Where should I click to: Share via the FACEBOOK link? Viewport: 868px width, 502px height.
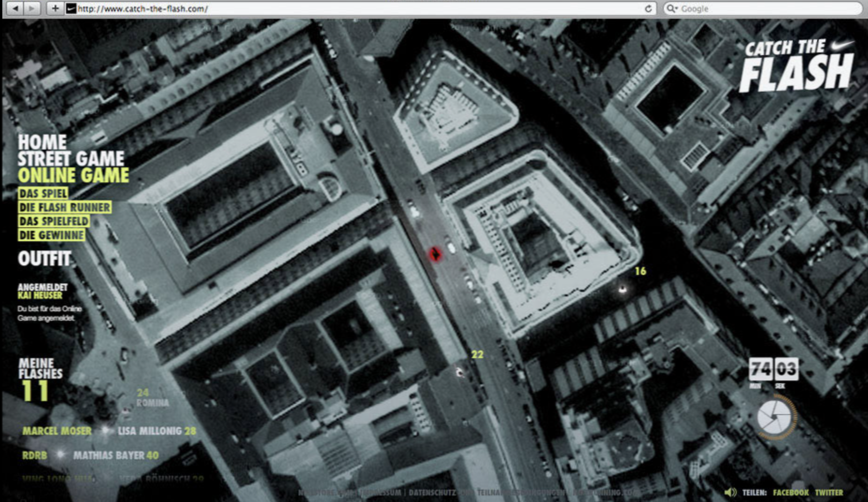tap(790, 492)
